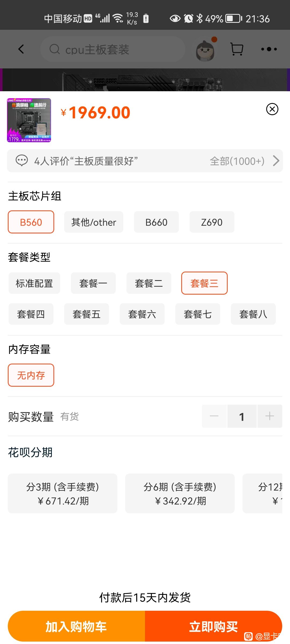Choose 其他/other chipset option
Viewport: 290px width, 644px height.
(x=94, y=222)
